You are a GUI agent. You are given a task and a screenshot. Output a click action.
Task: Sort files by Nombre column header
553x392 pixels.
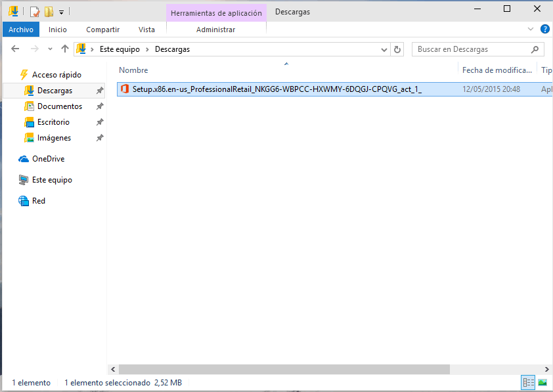point(133,70)
